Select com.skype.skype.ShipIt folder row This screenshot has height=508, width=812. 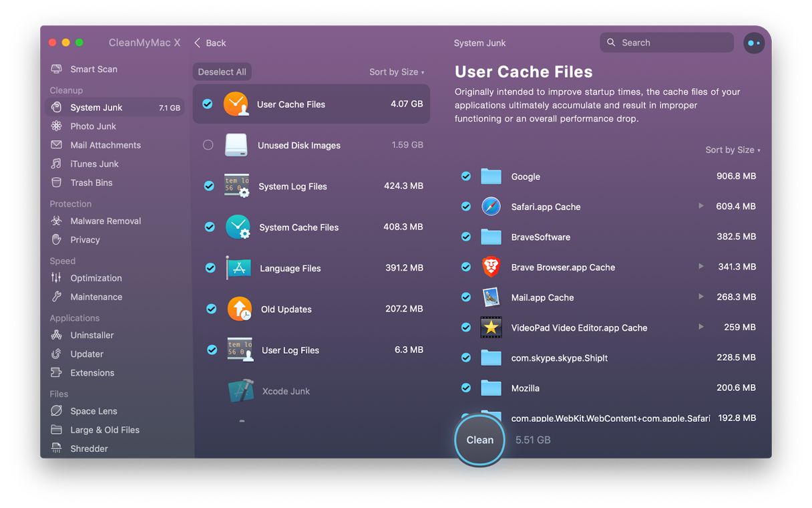[608, 358]
